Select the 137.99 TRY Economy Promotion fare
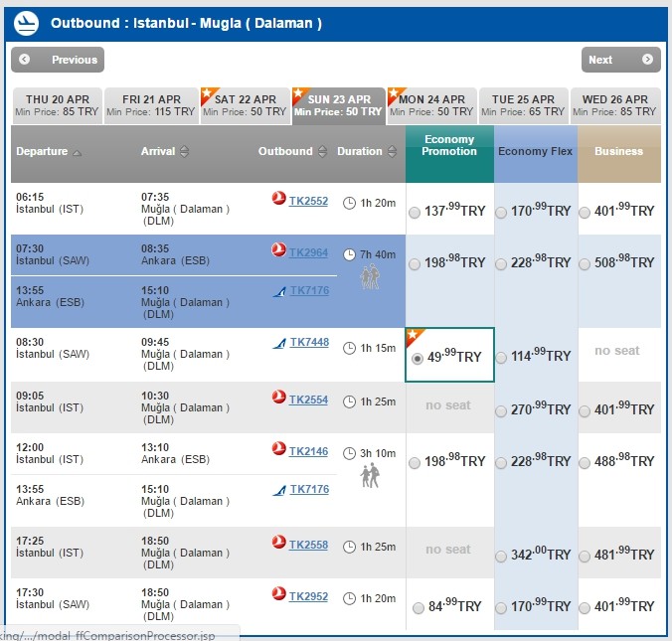 414,212
